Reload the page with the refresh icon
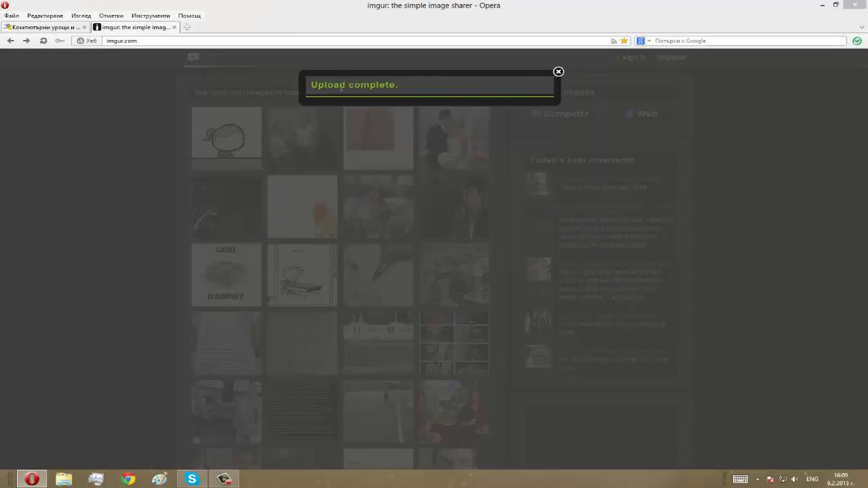Image resolution: width=868 pixels, height=488 pixels. point(43,41)
